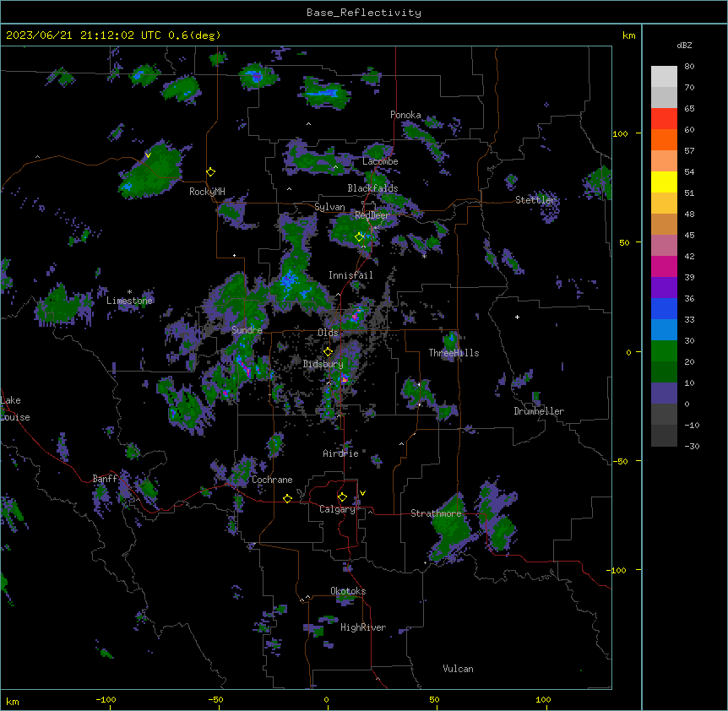Image resolution: width=728 pixels, height=711 pixels.
Task: Click the yellow diamond marker above Didsbury
Action: click(329, 351)
